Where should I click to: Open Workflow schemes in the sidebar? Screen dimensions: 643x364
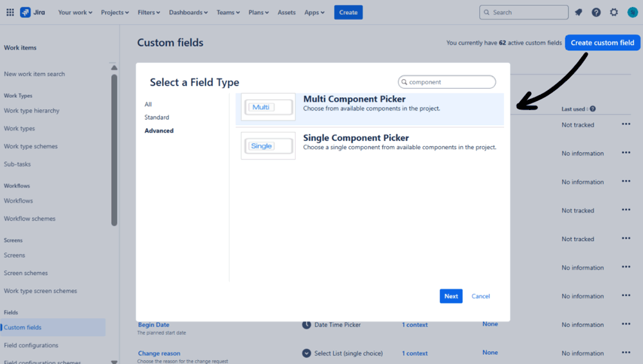pos(30,219)
